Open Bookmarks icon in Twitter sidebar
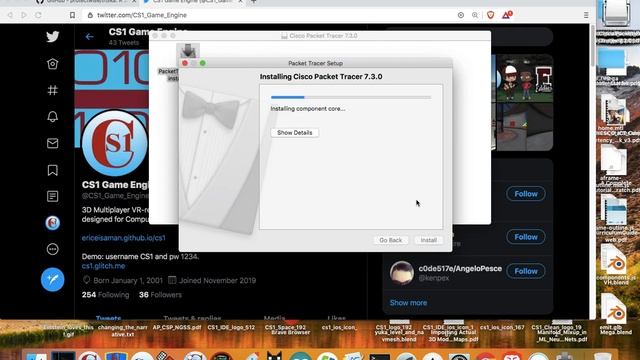Image resolution: width=640 pixels, height=360 pixels. click(x=52, y=170)
